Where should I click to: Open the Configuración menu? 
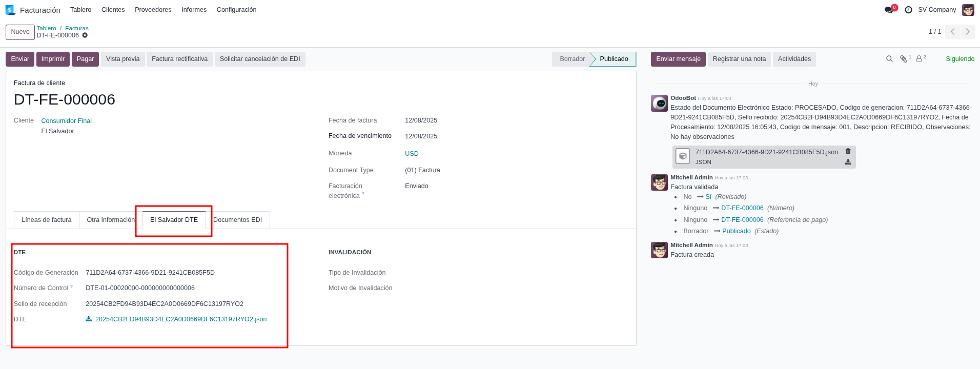236,10
